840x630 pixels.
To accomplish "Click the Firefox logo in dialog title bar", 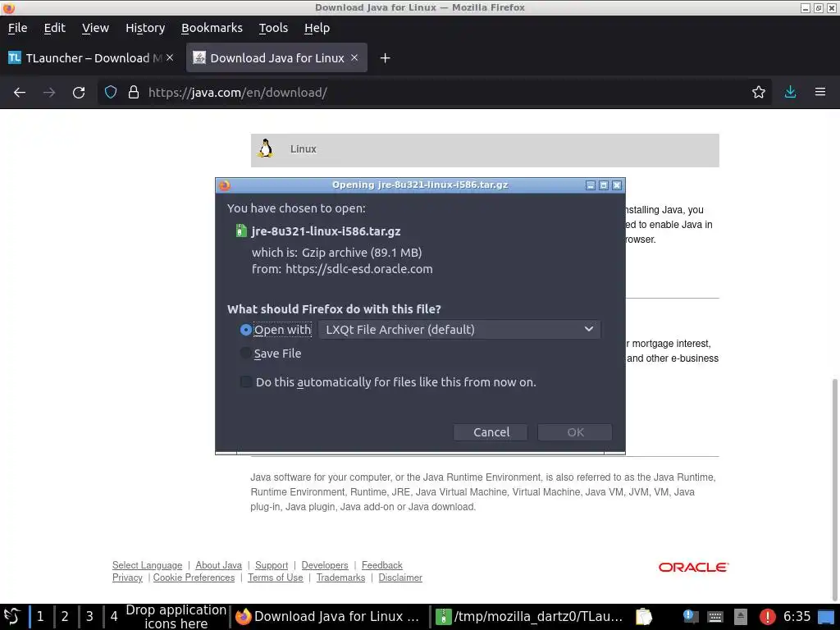I will 225,185.
